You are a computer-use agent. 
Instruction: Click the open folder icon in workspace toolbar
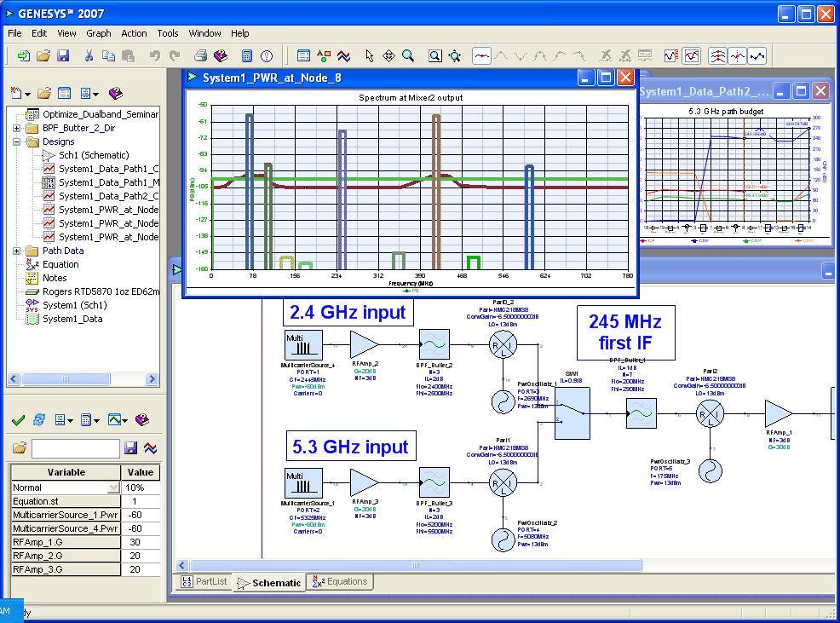coord(44,93)
